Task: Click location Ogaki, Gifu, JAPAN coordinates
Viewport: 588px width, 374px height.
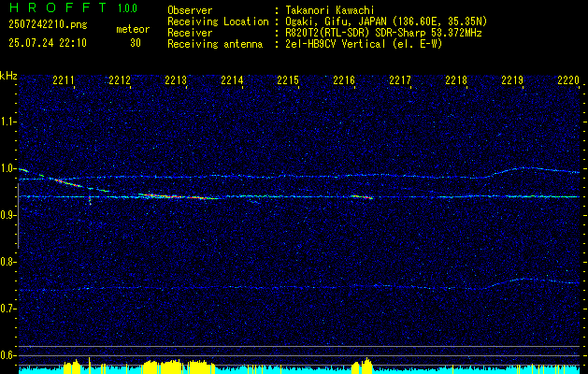Action: 386,22
